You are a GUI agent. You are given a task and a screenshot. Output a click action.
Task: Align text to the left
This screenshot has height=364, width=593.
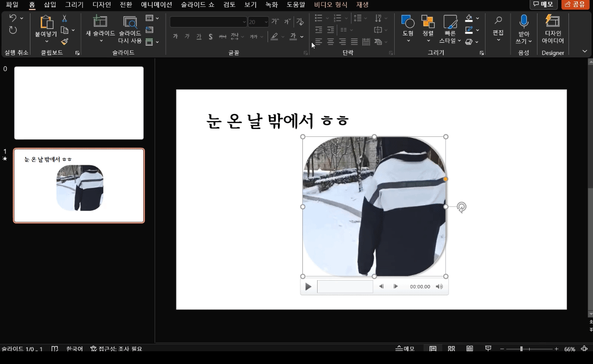tap(319, 42)
